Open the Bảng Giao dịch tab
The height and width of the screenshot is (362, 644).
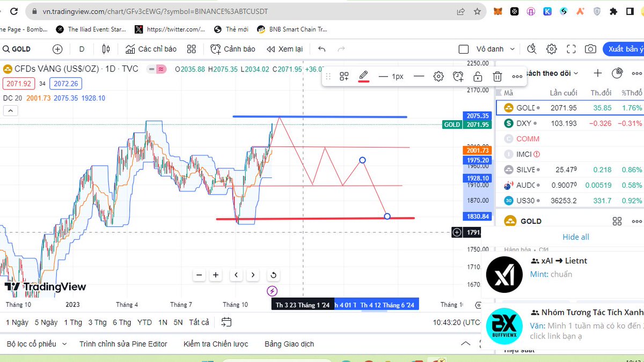(289, 344)
